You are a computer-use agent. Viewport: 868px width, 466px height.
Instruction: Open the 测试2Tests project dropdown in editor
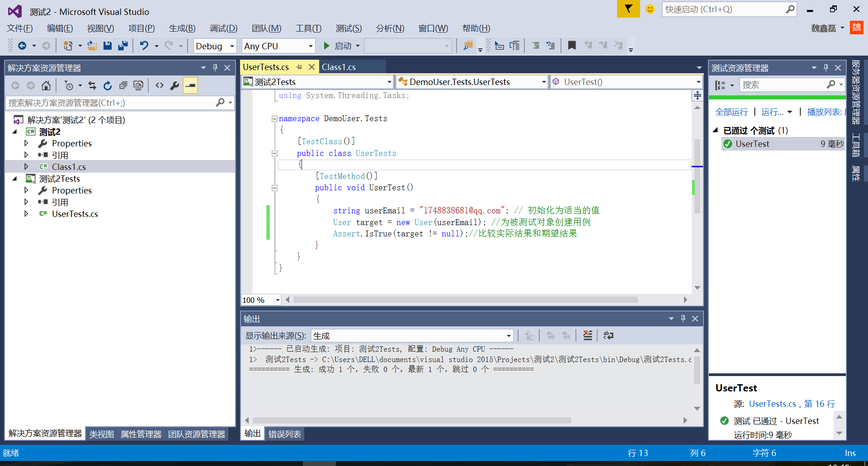tap(317, 82)
